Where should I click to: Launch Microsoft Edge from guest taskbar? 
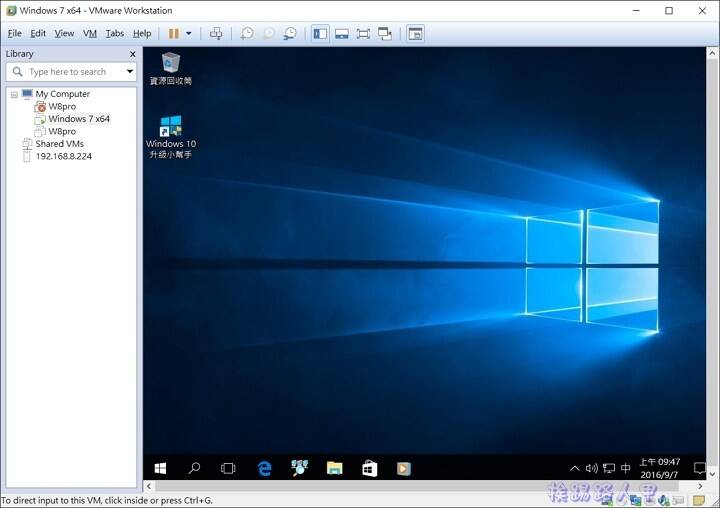click(264, 468)
